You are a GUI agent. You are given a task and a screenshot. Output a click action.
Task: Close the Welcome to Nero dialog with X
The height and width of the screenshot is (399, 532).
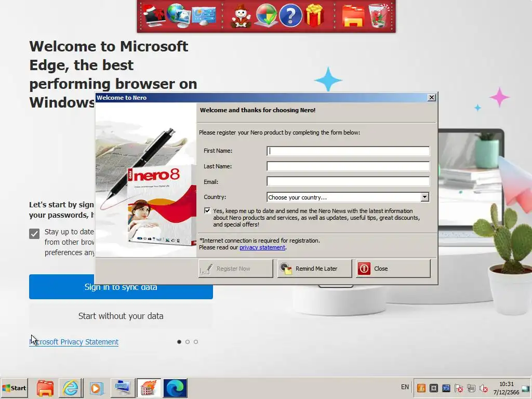click(x=432, y=98)
